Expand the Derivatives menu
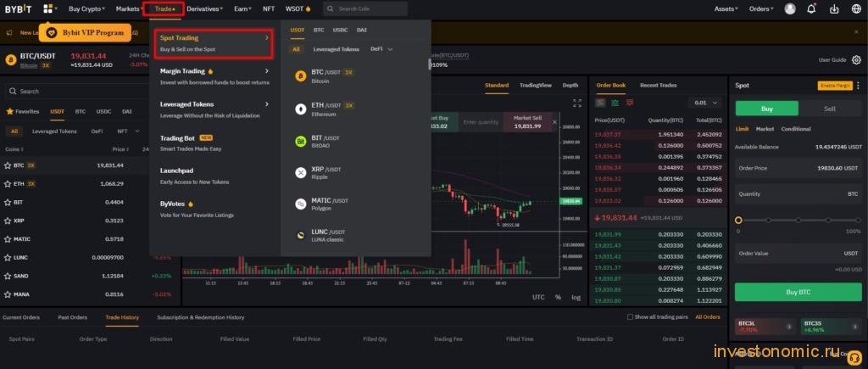 point(205,8)
